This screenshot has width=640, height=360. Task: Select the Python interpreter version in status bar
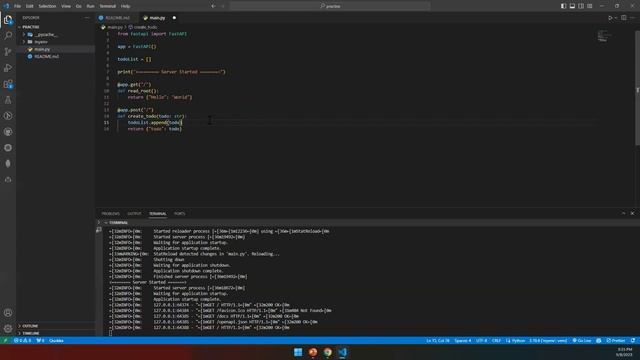[x=548, y=340]
